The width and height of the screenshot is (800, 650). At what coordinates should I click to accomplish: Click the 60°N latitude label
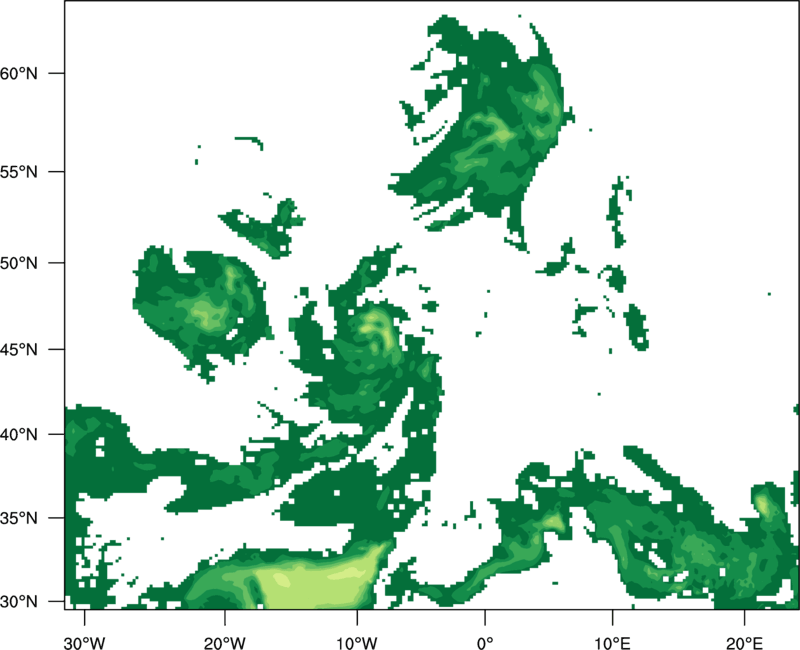pos(19,73)
